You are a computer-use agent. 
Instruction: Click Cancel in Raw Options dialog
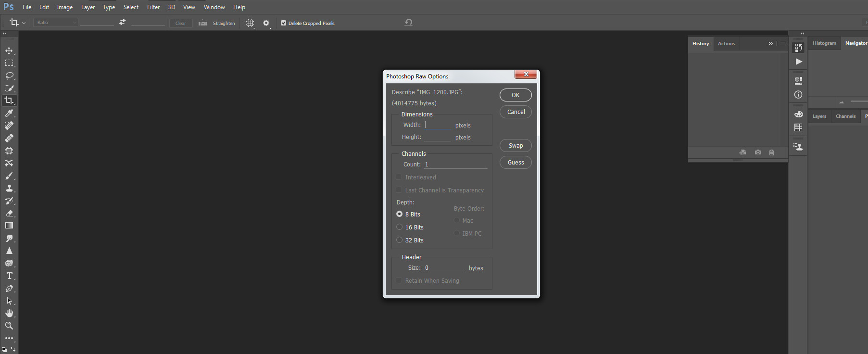516,112
